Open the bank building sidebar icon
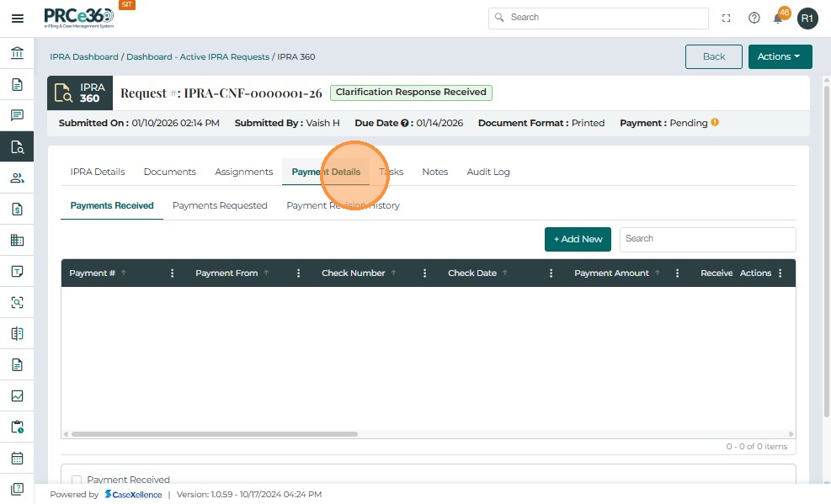 (17, 53)
